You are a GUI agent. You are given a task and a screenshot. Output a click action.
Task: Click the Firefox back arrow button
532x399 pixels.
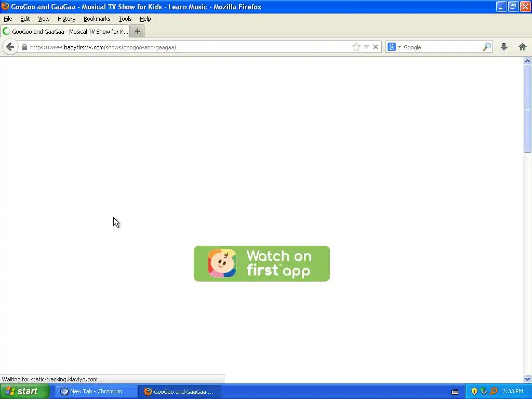(x=10, y=47)
